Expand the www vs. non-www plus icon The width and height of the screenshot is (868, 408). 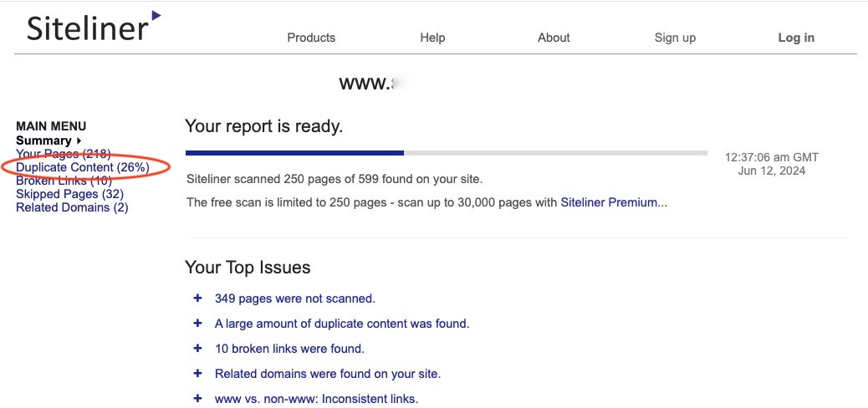(198, 398)
